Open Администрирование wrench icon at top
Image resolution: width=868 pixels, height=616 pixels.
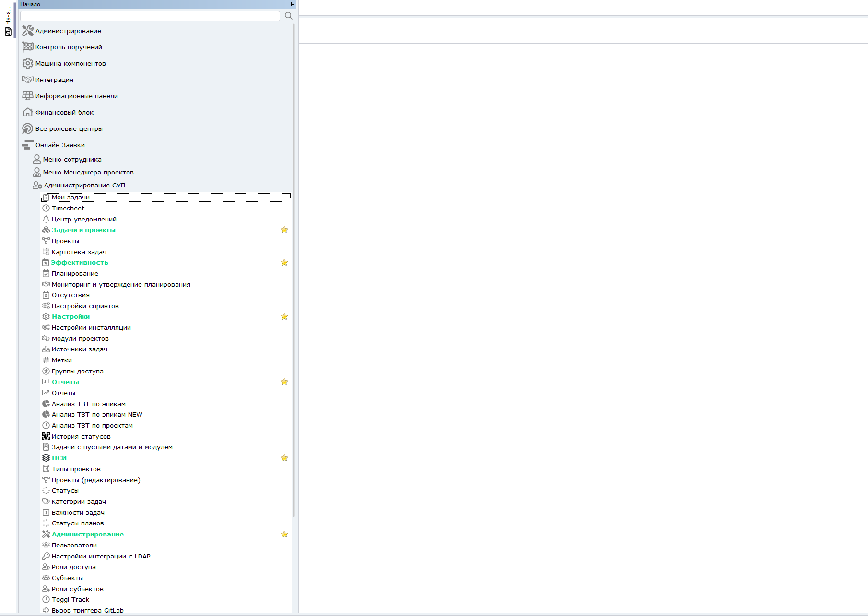28,31
